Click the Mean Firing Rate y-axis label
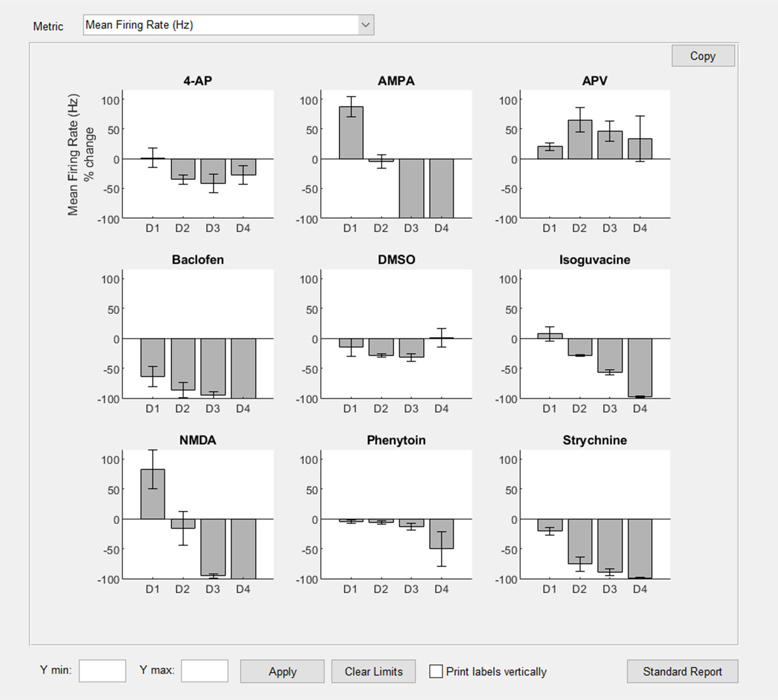This screenshot has height=700, width=778. pyautogui.click(x=80, y=155)
